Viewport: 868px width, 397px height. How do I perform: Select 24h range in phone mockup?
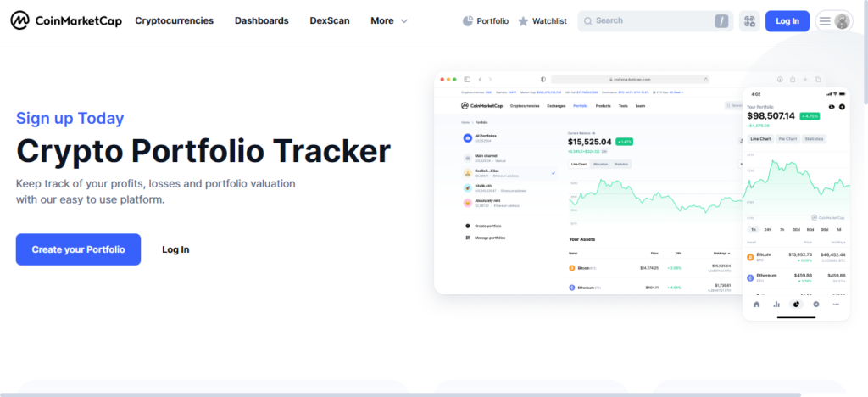point(768,229)
